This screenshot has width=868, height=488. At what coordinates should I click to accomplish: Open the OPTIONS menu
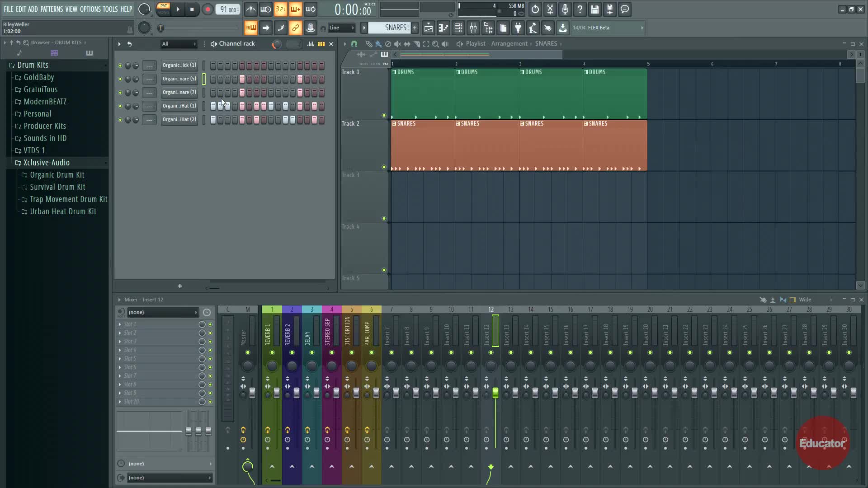pyautogui.click(x=90, y=9)
